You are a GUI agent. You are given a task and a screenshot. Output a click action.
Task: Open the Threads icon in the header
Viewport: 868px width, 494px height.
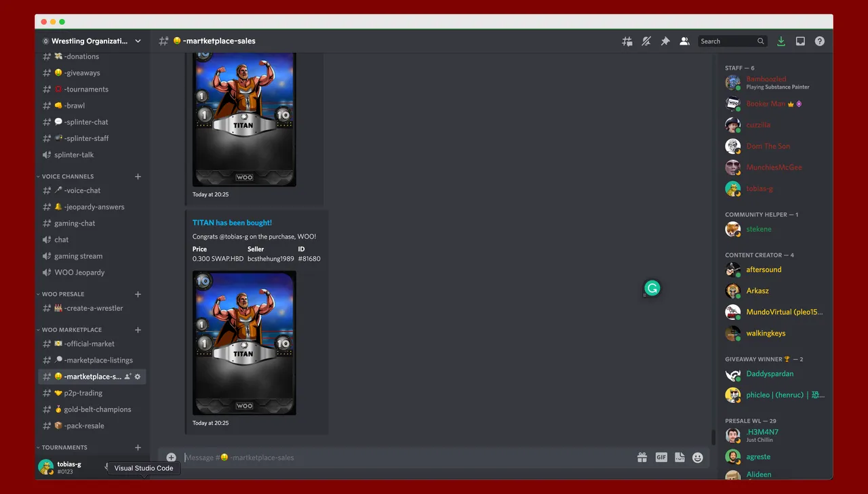click(x=627, y=41)
